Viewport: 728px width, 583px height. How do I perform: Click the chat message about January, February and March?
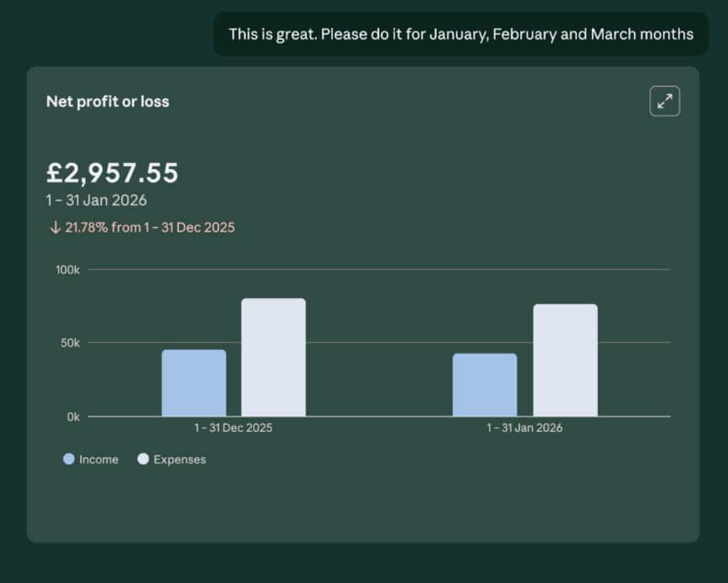point(461,35)
